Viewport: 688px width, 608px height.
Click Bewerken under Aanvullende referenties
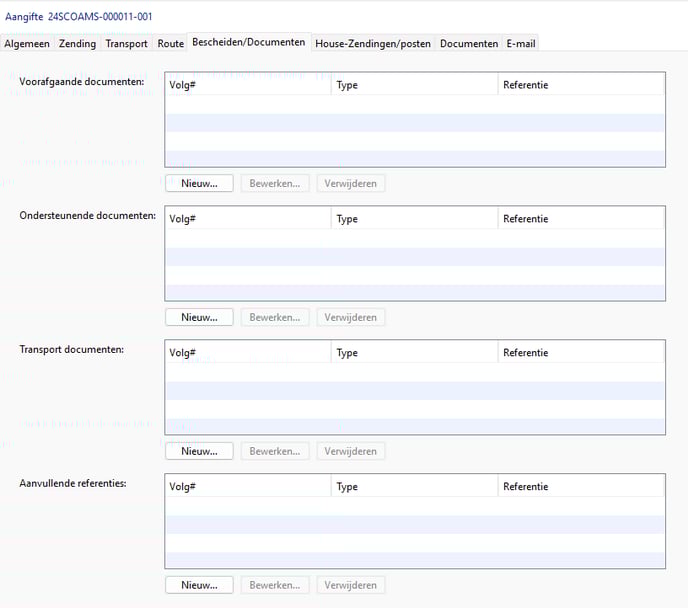coord(275,585)
